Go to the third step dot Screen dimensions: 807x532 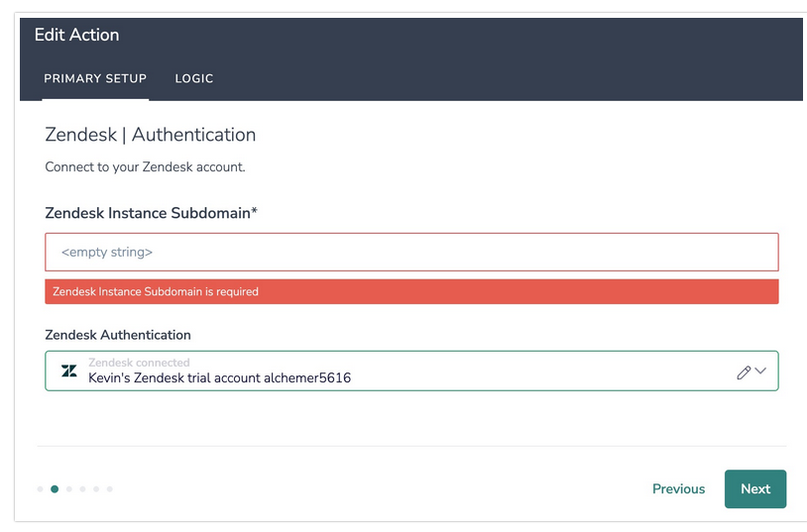tap(68, 488)
